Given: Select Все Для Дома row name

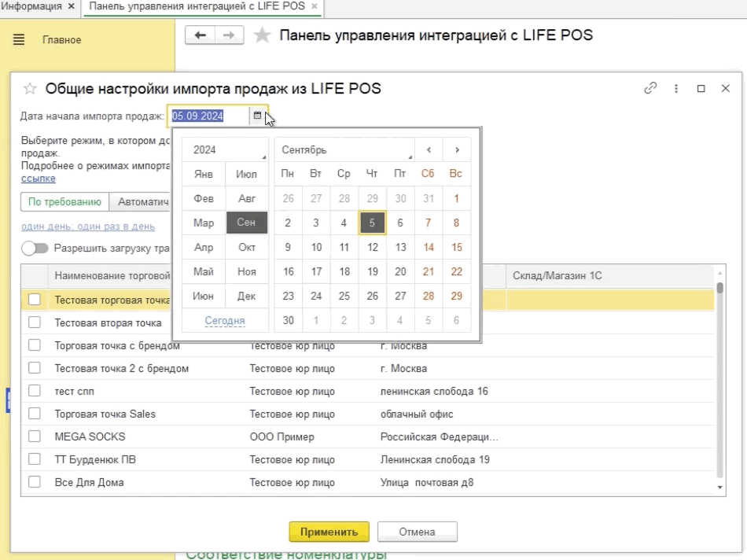Looking at the screenshot, I should (89, 482).
